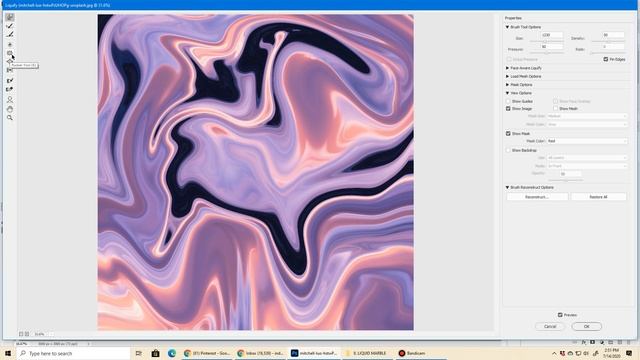Toggle the Stylus Pressure checkbox
Viewport: 640px width, 360px height.
tap(509, 60)
